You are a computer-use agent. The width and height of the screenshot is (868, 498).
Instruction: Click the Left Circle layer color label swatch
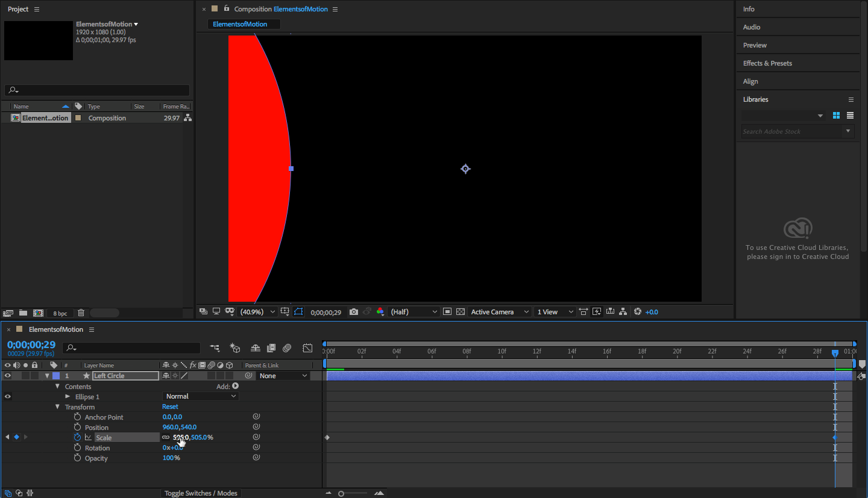pos(56,376)
